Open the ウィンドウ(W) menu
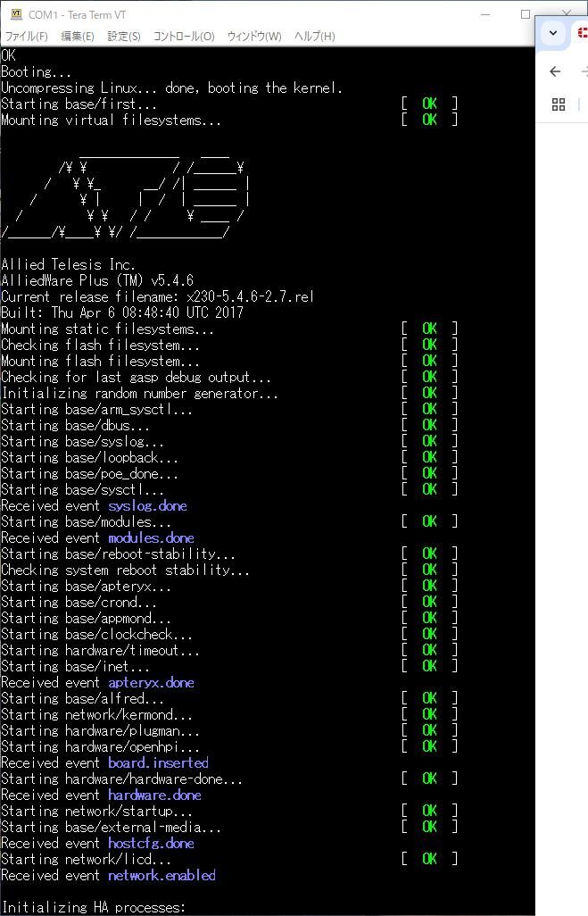588x916 pixels. [x=254, y=37]
